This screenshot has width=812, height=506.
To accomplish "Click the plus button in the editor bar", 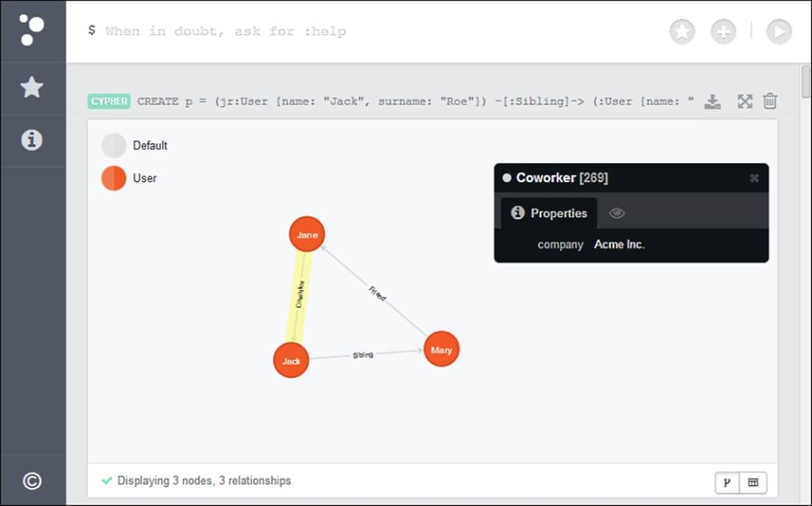I will pos(723,32).
